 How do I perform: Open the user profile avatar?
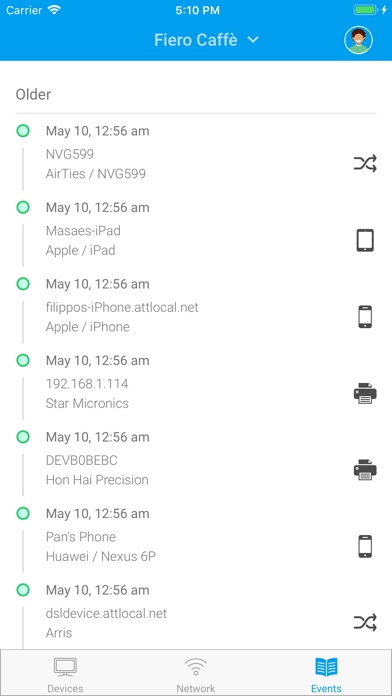tap(358, 40)
